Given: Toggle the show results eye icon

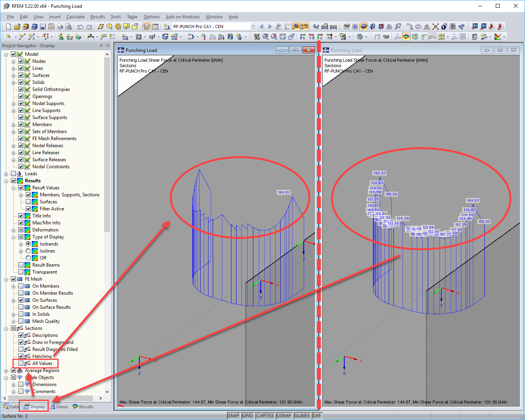Looking at the screenshot, I should (296, 27).
